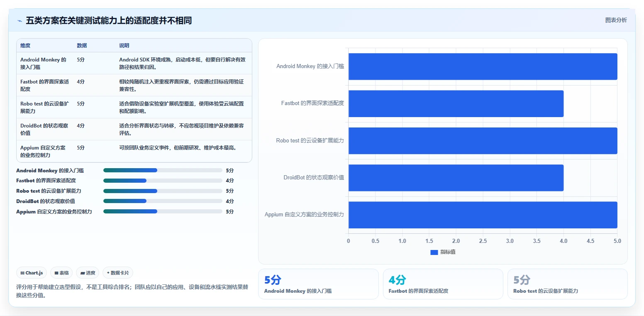Select the 表格 chip
The width and height of the screenshot is (644, 316).
click(x=61, y=273)
